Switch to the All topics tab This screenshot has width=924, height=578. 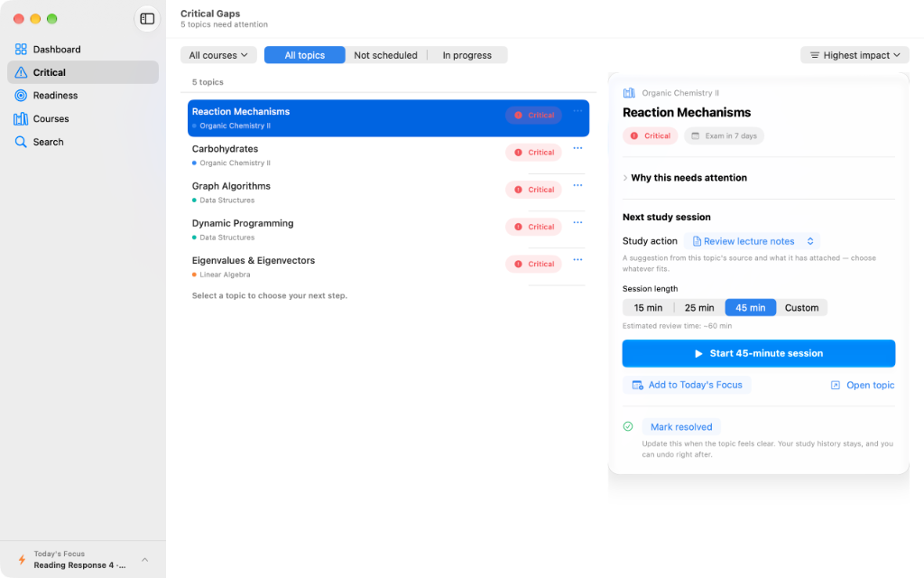pos(305,55)
